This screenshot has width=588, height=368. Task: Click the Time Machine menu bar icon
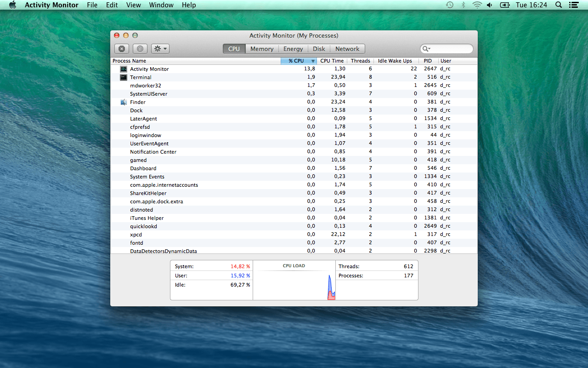(450, 5)
